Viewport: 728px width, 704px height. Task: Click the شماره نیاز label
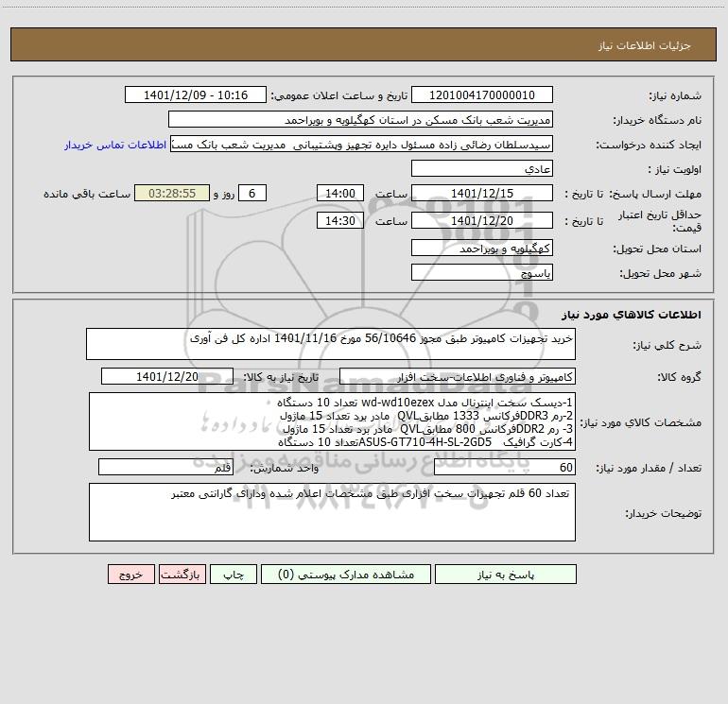click(x=675, y=95)
